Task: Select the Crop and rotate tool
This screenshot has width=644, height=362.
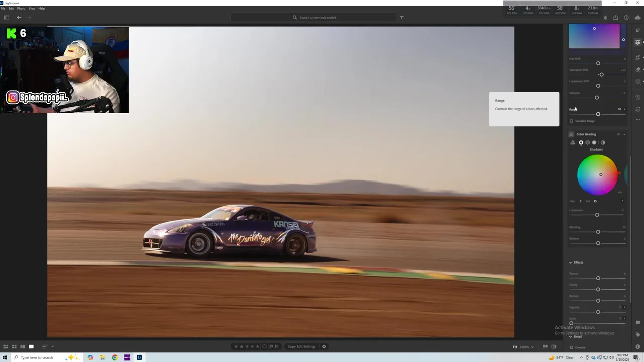Action: pyautogui.click(x=638, y=57)
